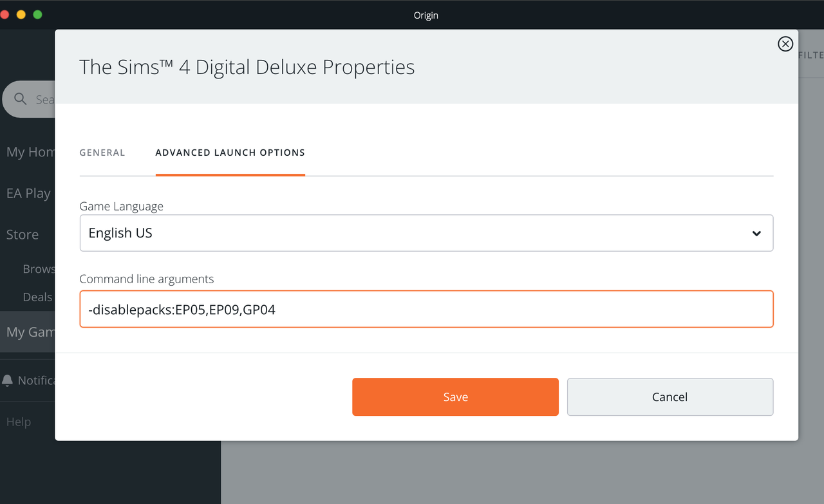Click the search magnifier icon in sidebar
The width and height of the screenshot is (824, 504).
(x=21, y=99)
